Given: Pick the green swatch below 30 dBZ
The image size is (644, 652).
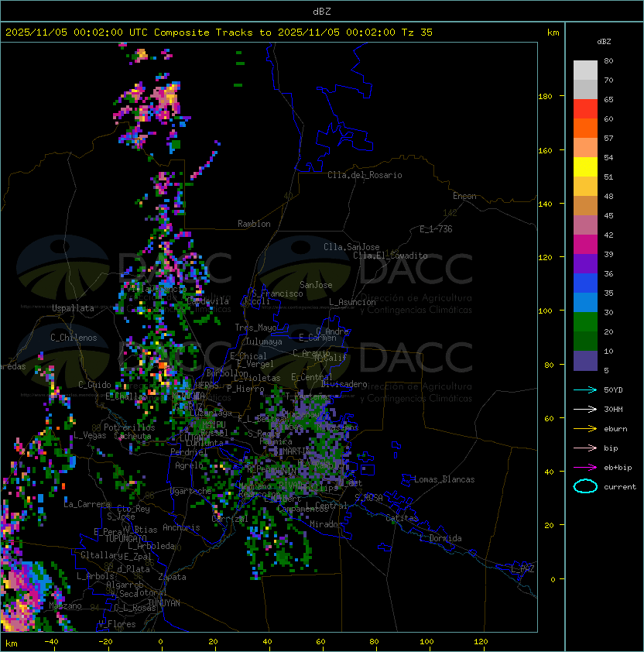Looking at the screenshot, I should tap(585, 322).
